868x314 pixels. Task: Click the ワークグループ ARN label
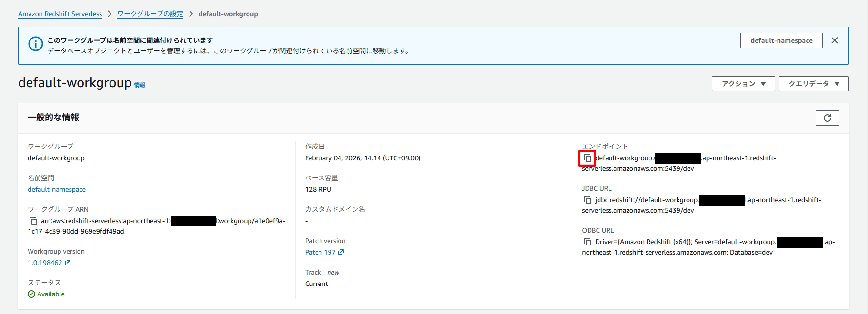tap(58, 209)
